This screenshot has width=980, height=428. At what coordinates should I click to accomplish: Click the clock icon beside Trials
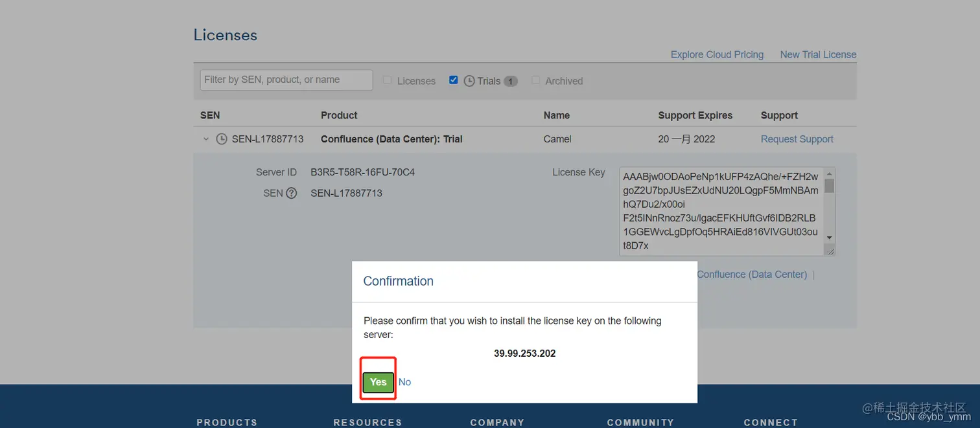click(x=470, y=81)
